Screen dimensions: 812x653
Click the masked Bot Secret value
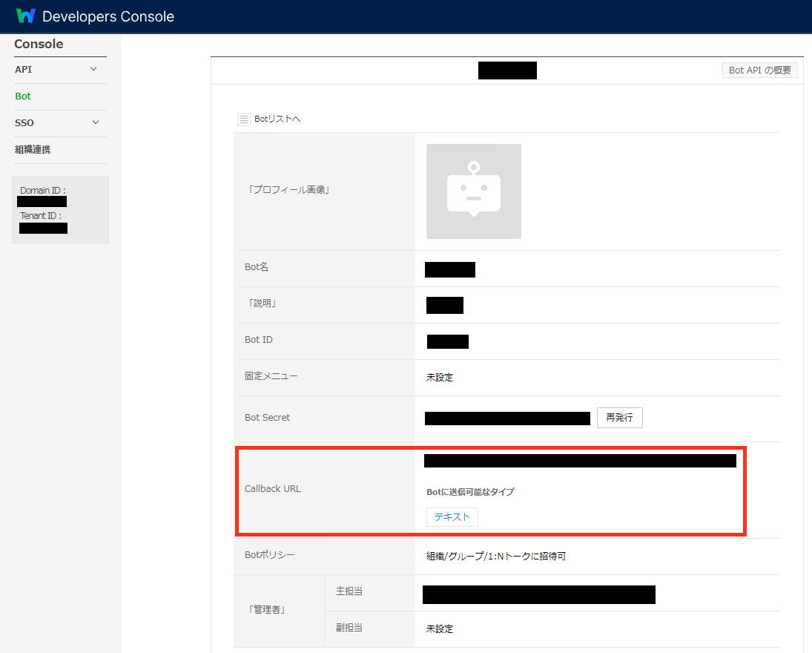coord(507,418)
